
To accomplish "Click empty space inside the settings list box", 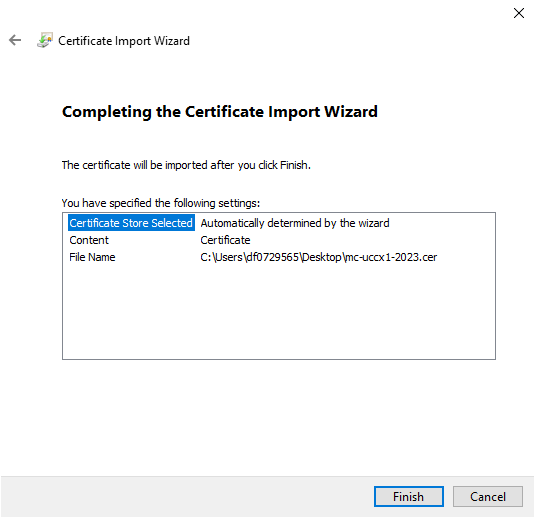I will 279,311.
